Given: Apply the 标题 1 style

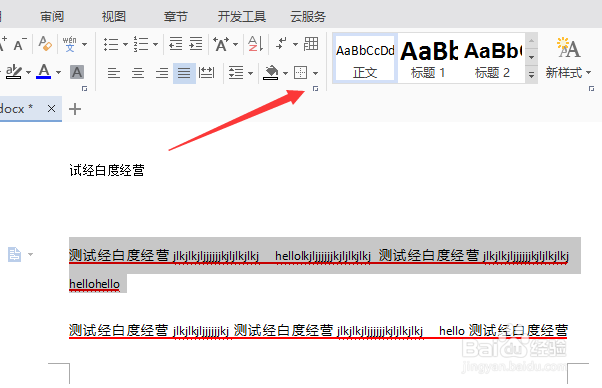Looking at the screenshot, I should click(x=428, y=59).
